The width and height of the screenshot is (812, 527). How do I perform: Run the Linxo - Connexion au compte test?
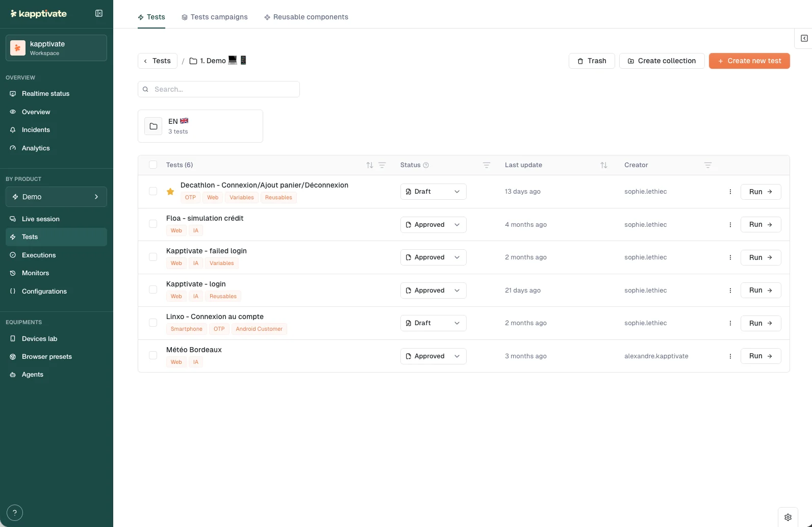pos(760,323)
